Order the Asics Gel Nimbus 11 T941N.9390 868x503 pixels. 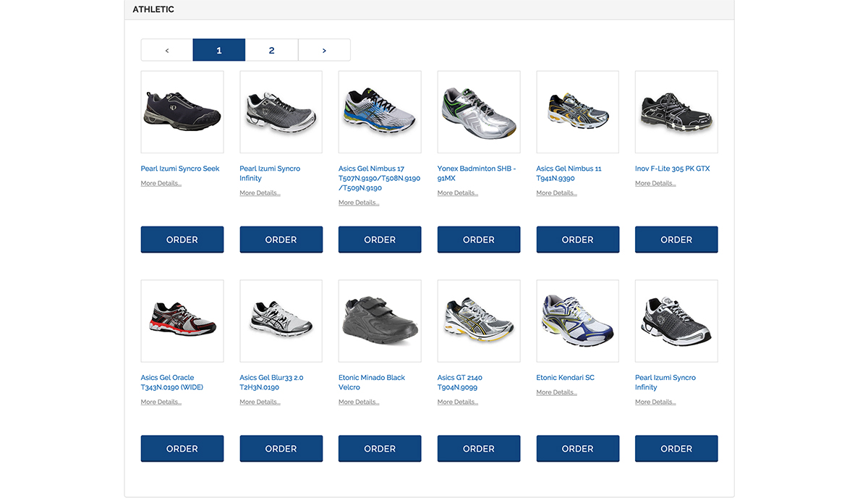click(577, 239)
